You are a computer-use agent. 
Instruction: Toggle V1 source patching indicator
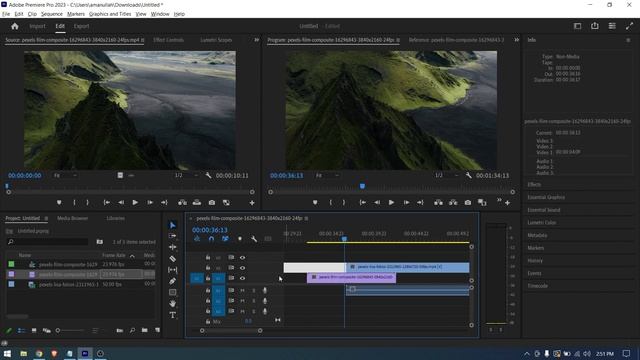click(x=197, y=278)
